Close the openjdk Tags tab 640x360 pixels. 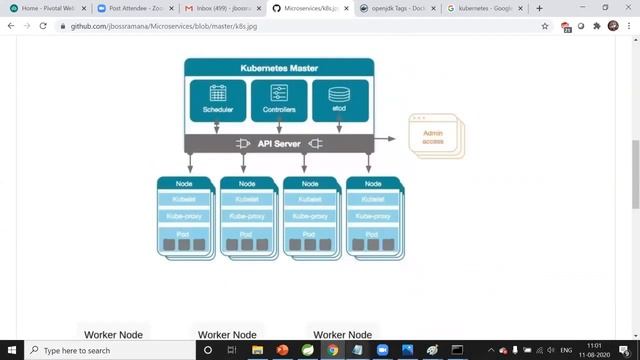tap(433, 8)
